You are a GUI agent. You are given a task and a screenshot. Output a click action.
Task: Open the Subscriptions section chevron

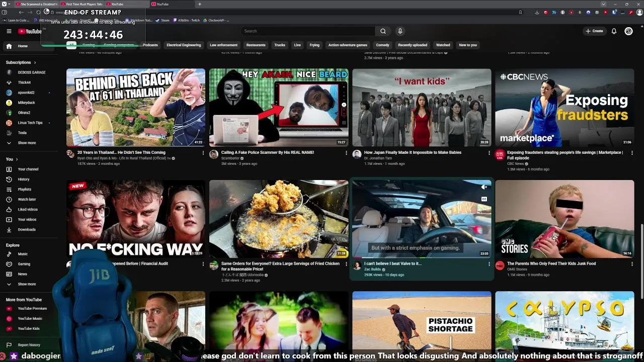35,62
